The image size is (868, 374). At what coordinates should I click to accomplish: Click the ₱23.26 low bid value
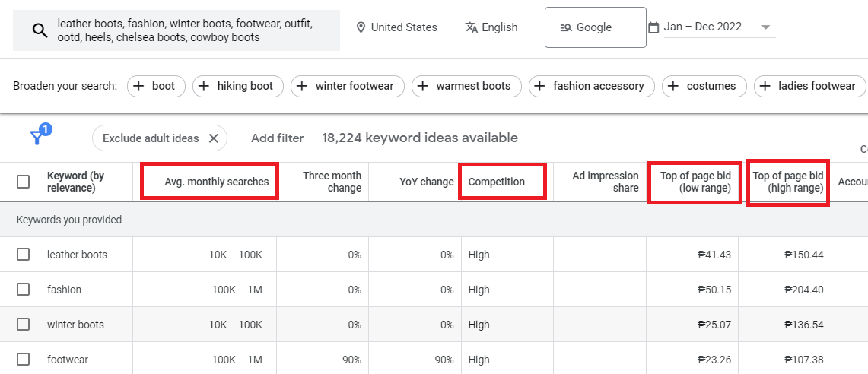(714, 360)
